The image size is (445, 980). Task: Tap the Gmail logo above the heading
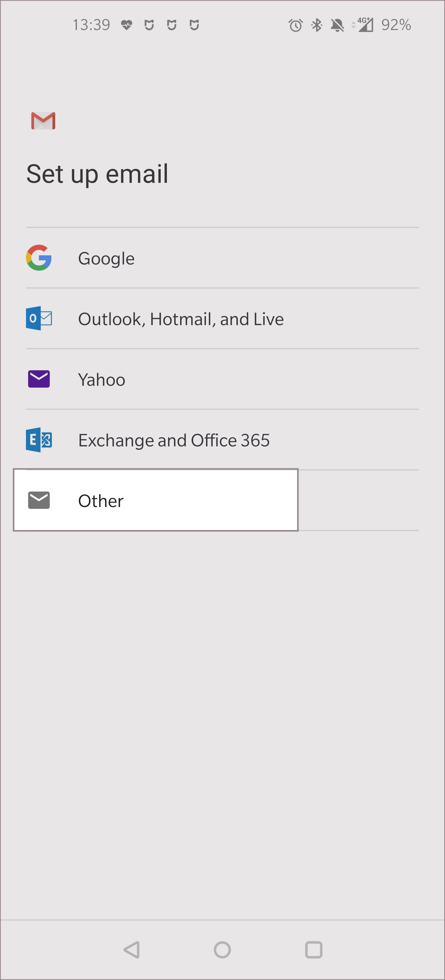click(x=43, y=121)
